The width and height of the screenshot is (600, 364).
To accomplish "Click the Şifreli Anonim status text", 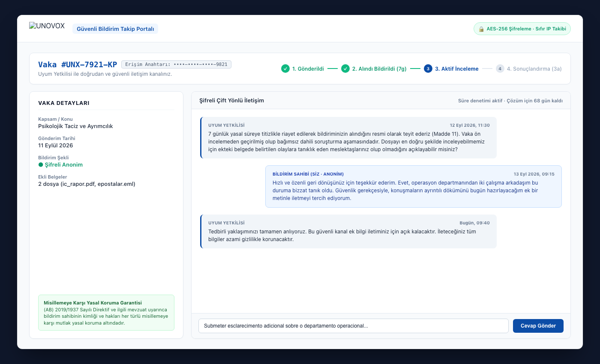I will (x=64, y=165).
